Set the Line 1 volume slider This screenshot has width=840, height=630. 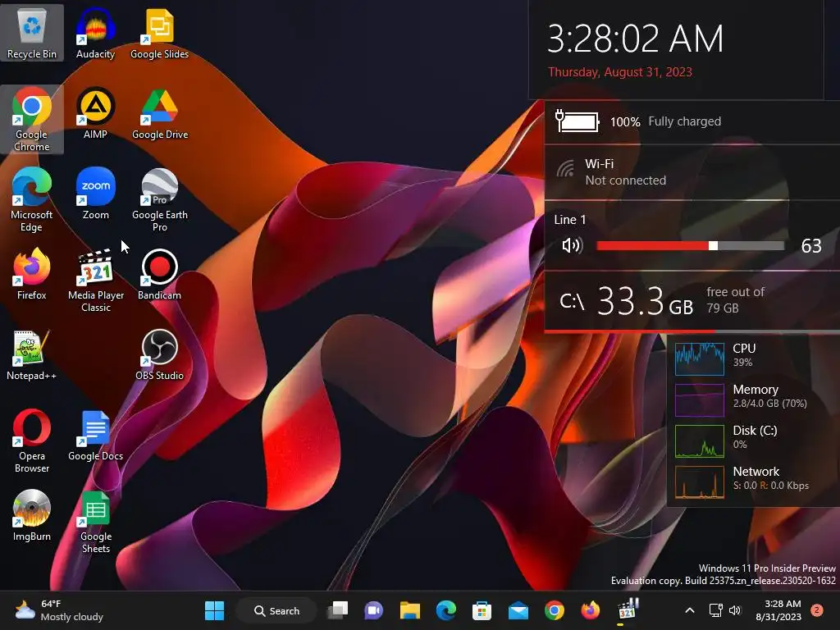[x=690, y=246]
